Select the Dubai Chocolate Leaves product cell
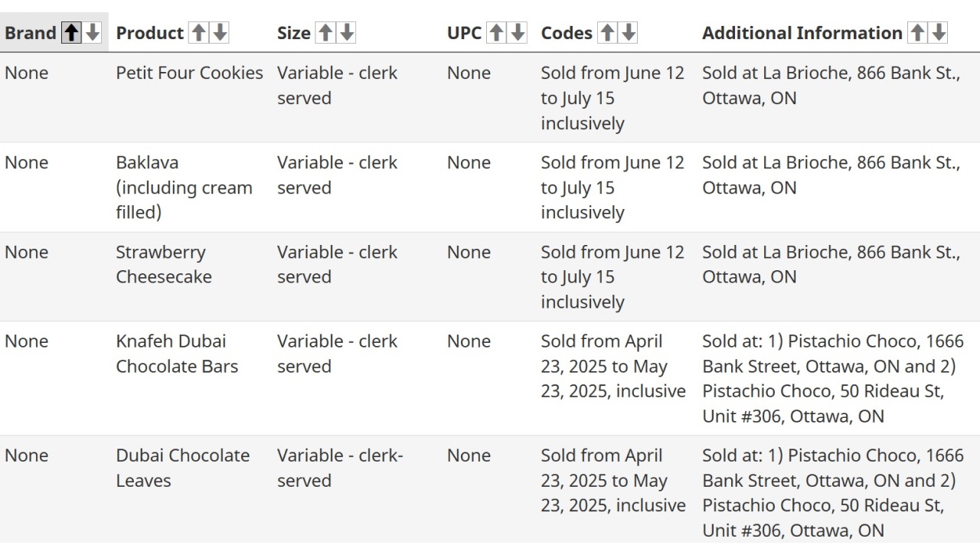 (x=183, y=468)
